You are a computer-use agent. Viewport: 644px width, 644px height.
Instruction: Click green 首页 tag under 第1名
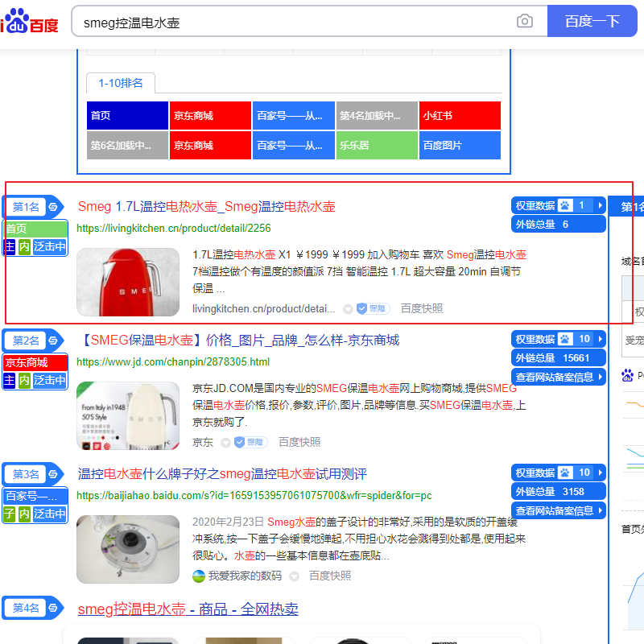(35, 229)
